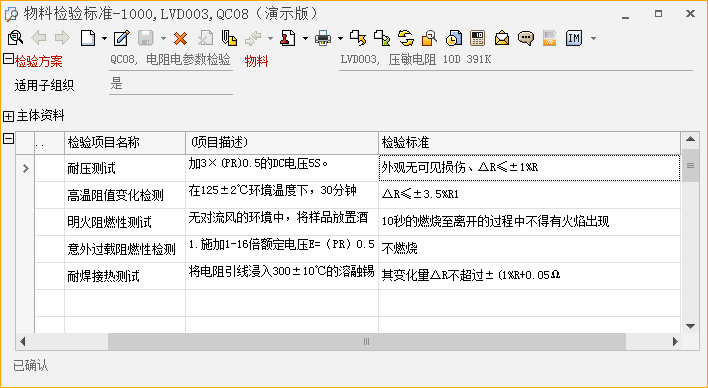Click the 检验项目名称 column header
This screenshot has width=708, height=388.
125,143
